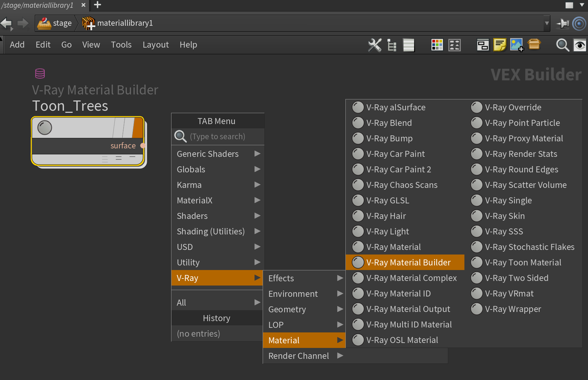Screen dimensions: 588x380
Task: Toggle the pin pane icon
Action: click(563, 24)
